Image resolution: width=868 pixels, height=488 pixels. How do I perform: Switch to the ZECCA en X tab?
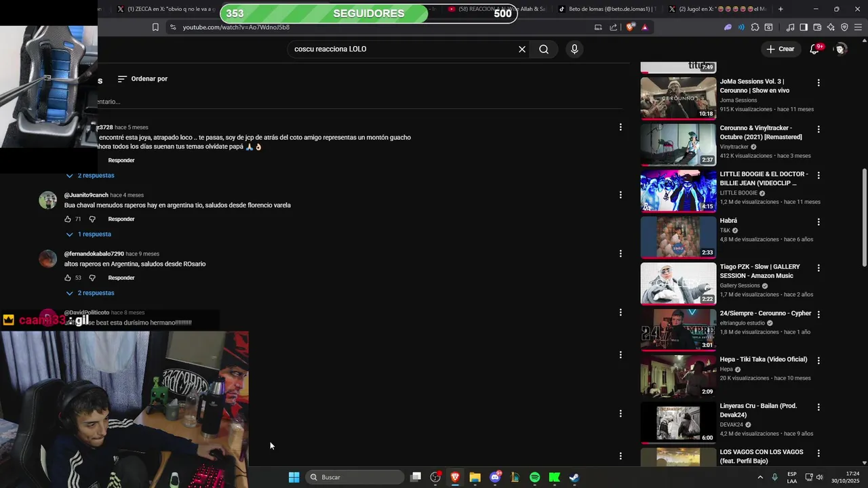point(165,9)
